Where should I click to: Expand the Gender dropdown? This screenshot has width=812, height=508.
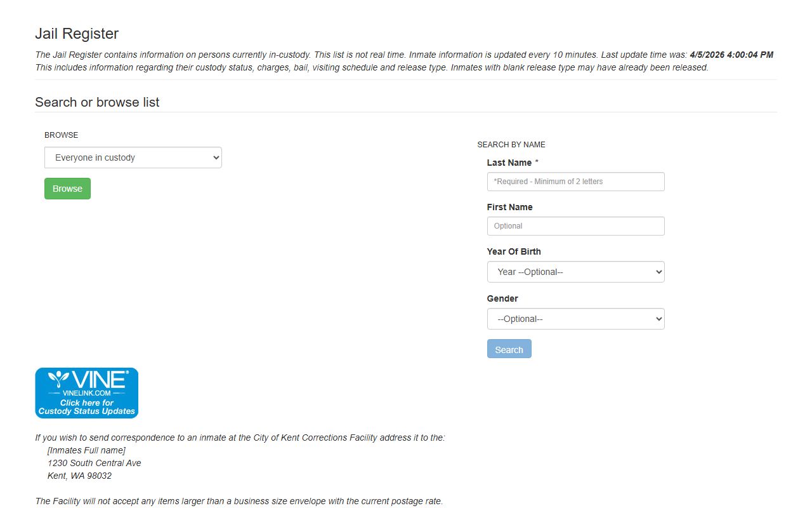(x=576, y=319)
